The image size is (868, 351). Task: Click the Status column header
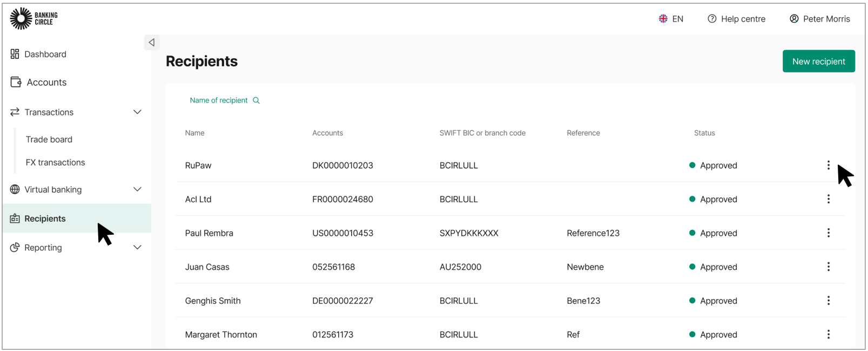(x=704, y=133)
